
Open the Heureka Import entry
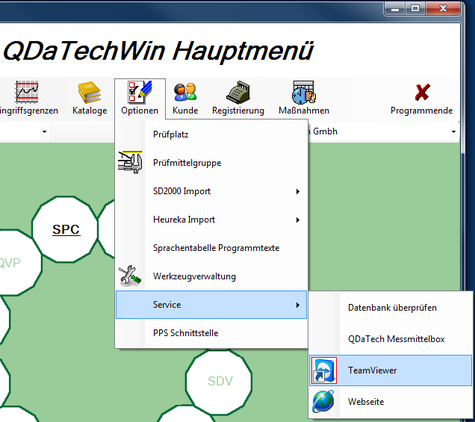(x=211, y=219)
